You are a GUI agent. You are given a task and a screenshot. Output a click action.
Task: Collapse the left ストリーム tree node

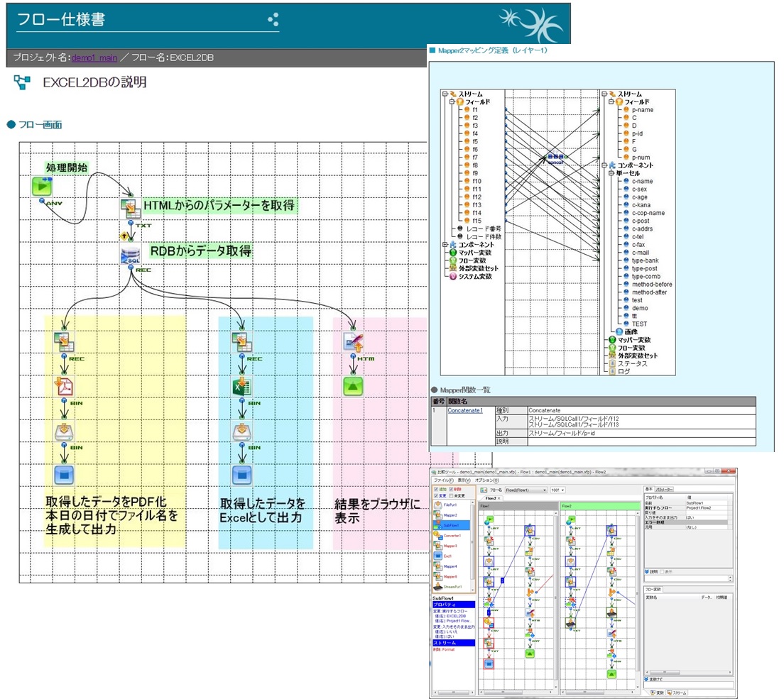(x=444, y=94)
